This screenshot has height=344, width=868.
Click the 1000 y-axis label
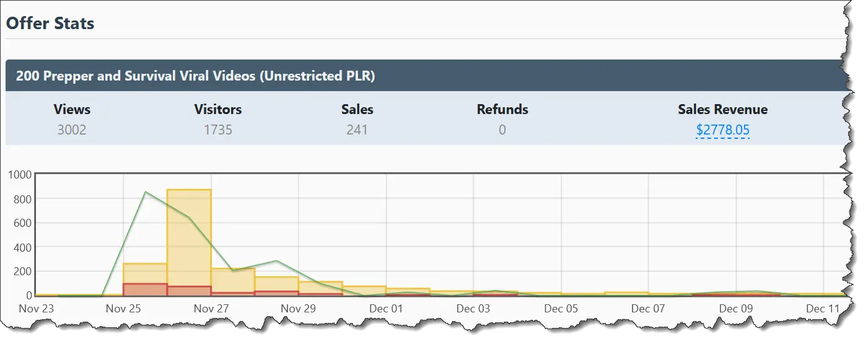pyautogui.click(x=20, y=175)
